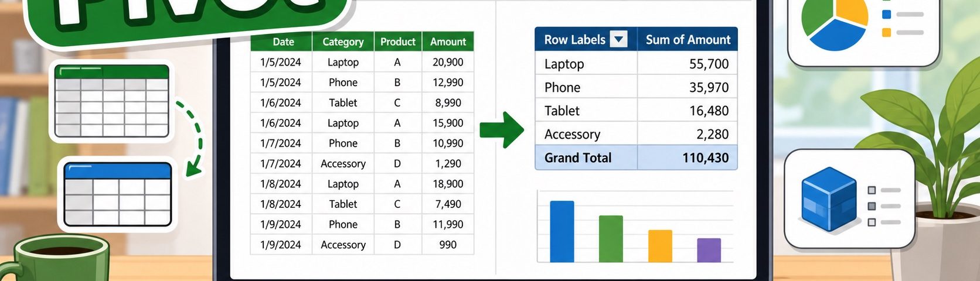Click the Laptop cell in the 20,900 row
The image size is (980, 281).
pos(343,62)
